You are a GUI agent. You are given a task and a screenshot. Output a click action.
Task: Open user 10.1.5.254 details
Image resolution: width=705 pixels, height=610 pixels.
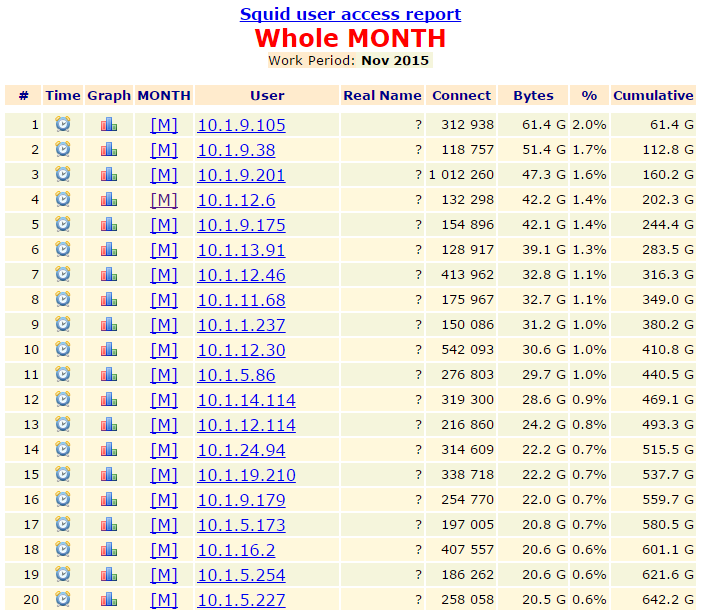click(241, 575)
